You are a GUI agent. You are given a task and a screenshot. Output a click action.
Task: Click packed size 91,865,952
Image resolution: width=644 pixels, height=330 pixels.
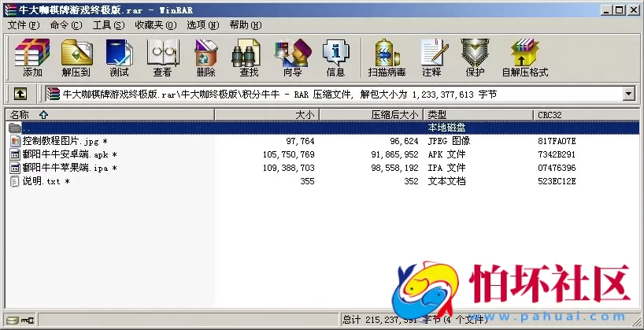pyautogui.click(x=394, y=154)
